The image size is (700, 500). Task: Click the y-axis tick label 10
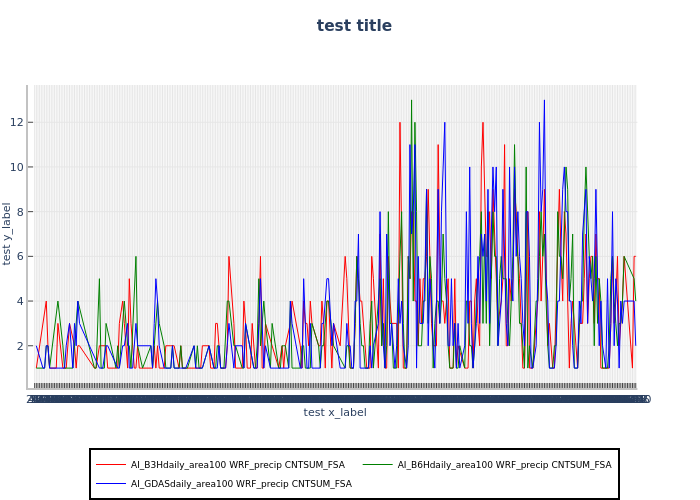[18, 167]
